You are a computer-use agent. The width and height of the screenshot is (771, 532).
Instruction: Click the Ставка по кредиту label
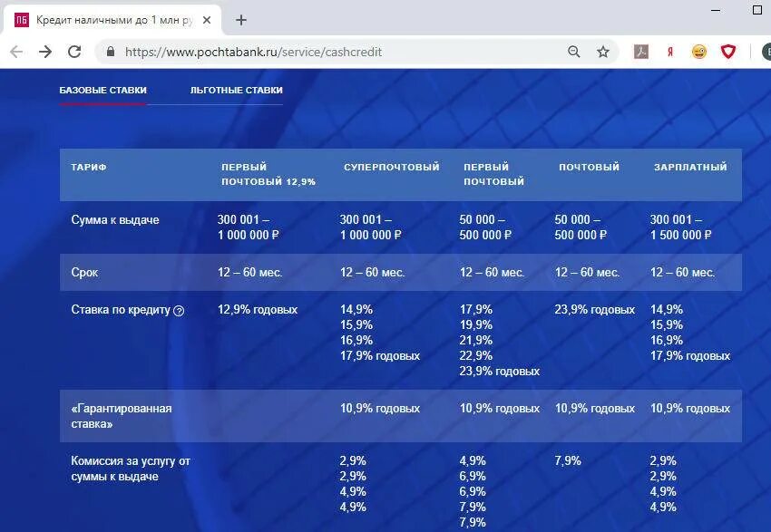121,310
